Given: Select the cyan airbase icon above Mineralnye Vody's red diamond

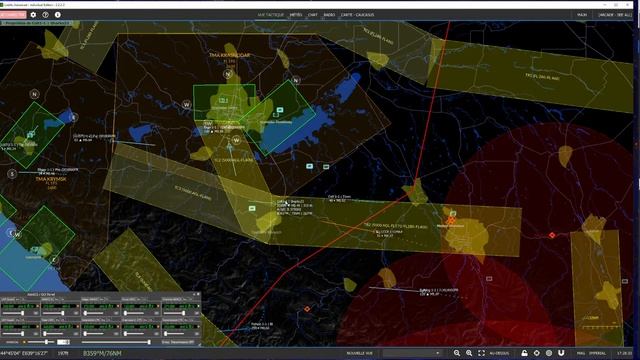Looking at the screenshot, I should pos(453,213).
